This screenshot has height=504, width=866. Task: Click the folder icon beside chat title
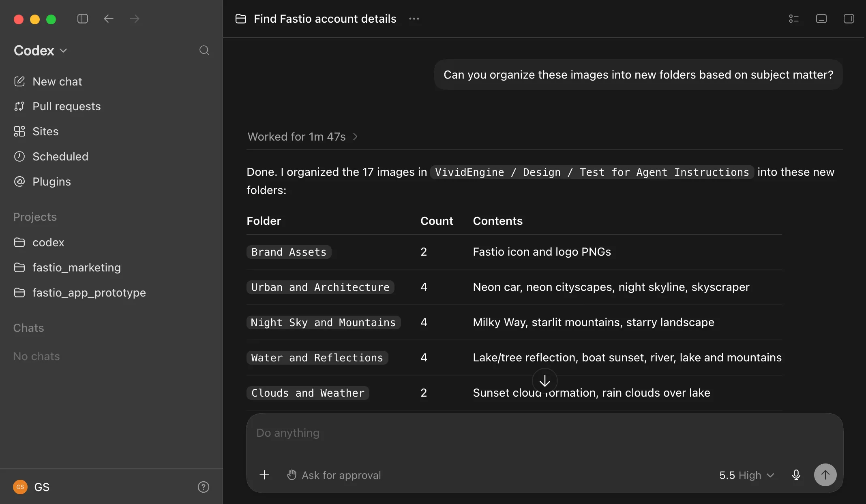pyautogui.click(x=241, y=19)
